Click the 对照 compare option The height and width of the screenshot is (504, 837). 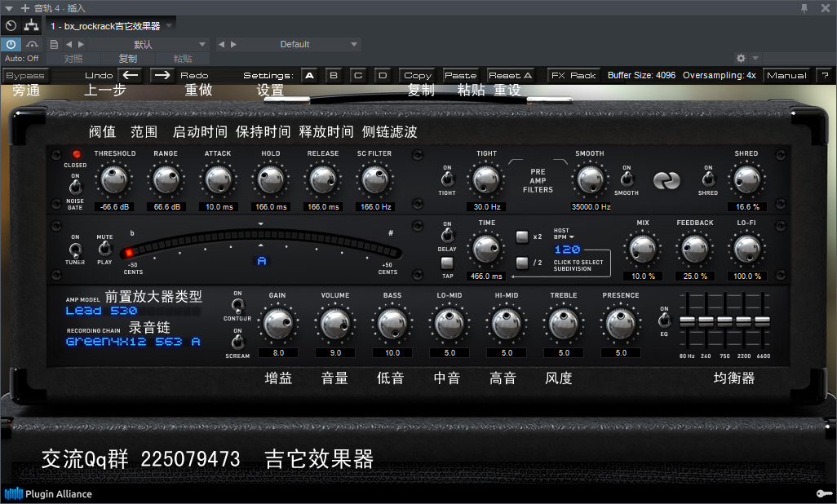point(73,58)
